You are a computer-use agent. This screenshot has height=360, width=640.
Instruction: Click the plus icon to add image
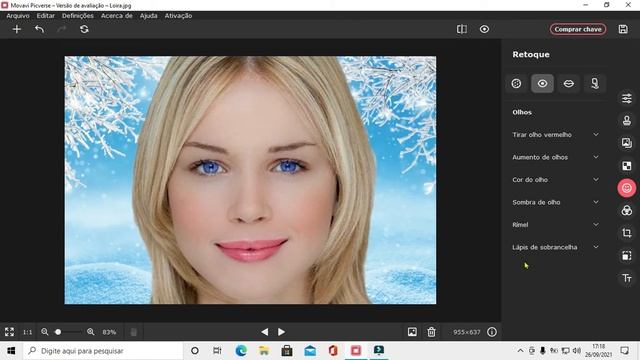[17, 29]
